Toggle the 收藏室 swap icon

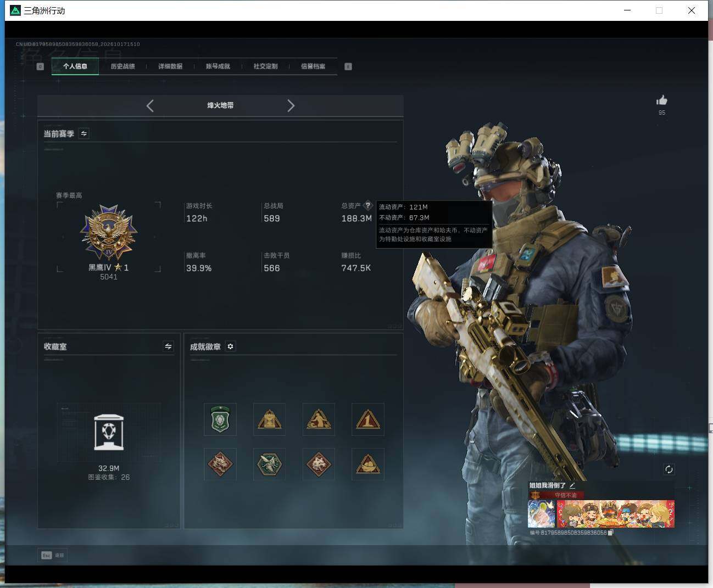click(x=169, y=346)
